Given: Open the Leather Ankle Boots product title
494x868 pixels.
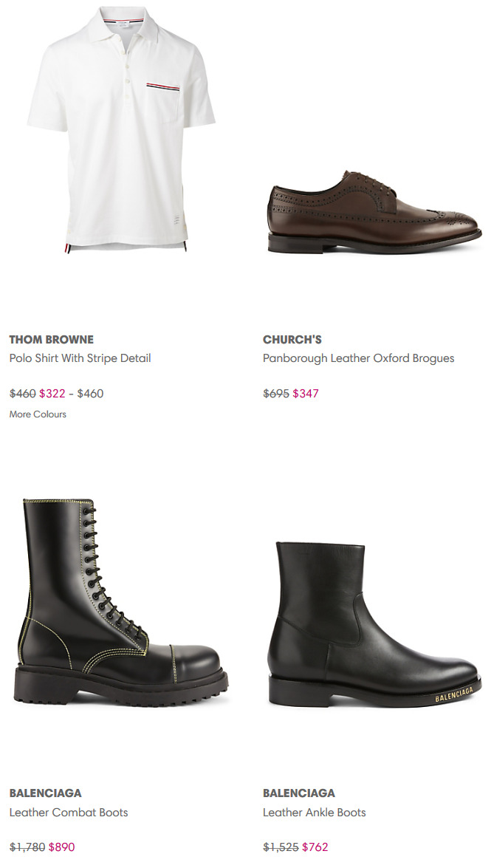Looking at the screenshot, I should 315,812.
